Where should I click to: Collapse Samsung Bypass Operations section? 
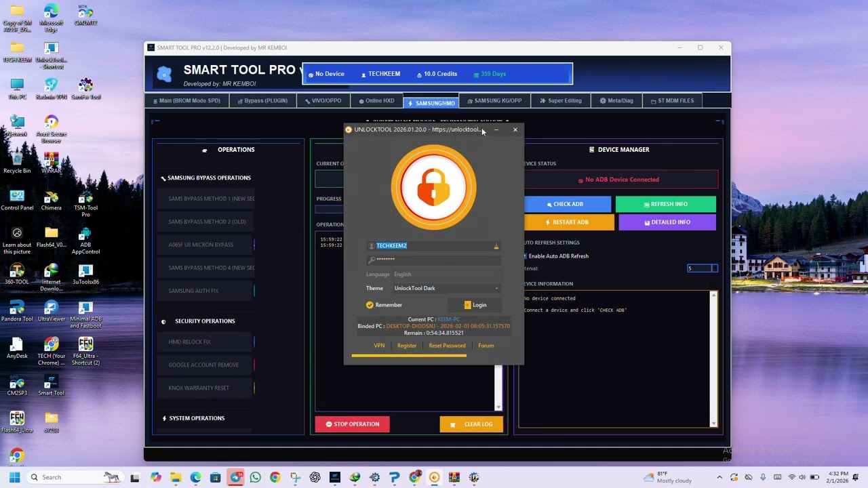pyautogui.click(x=205, y=178)
